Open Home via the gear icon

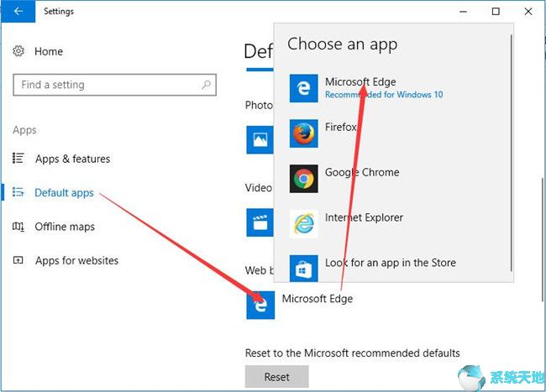(x=18, y=51)
